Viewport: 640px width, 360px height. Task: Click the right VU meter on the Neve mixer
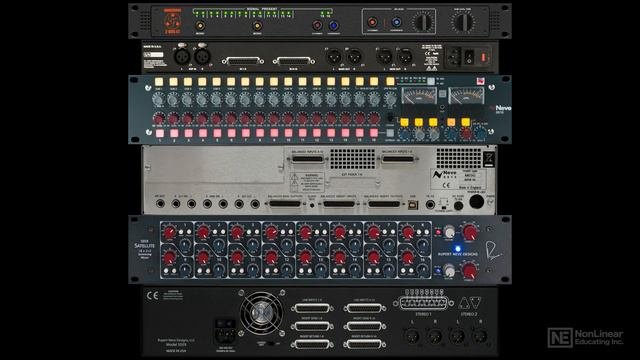[466, 96]
